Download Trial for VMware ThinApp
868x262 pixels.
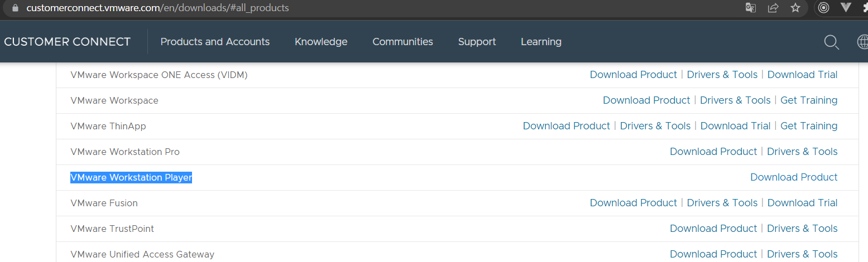pyautogui.click(x=736, y=126)
